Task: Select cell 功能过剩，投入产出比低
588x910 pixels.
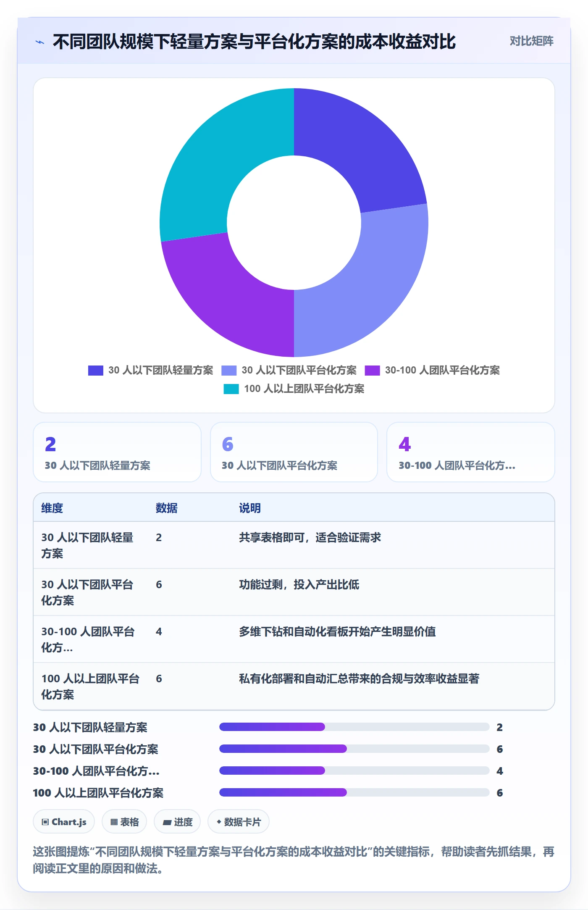Action: 299,584
